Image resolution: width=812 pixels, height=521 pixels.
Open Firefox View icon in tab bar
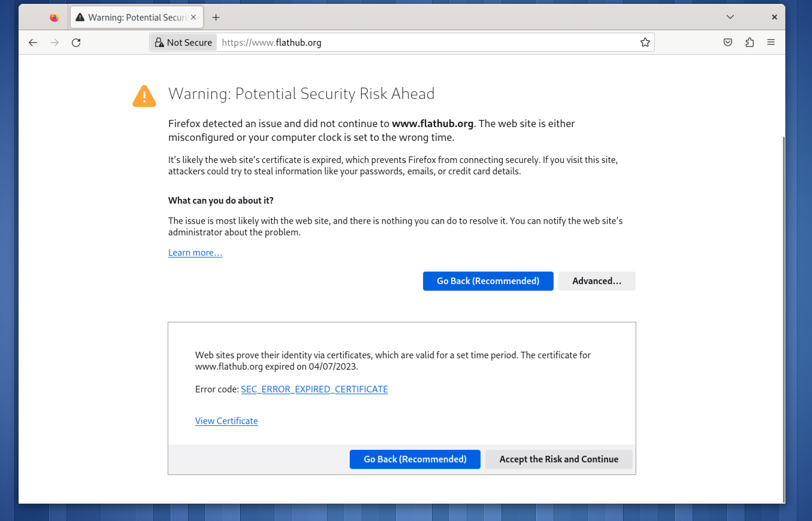(x=54, y=17)
